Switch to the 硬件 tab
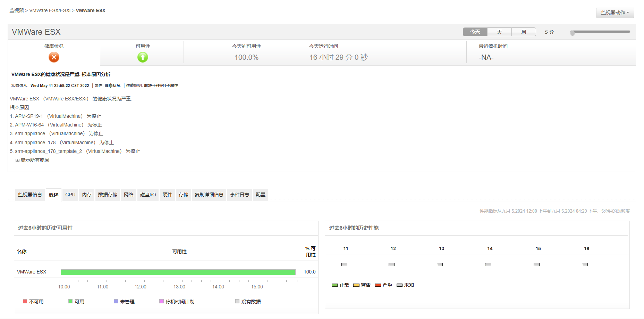The width and height of the screenshot is (644, 319). point(167,195)
